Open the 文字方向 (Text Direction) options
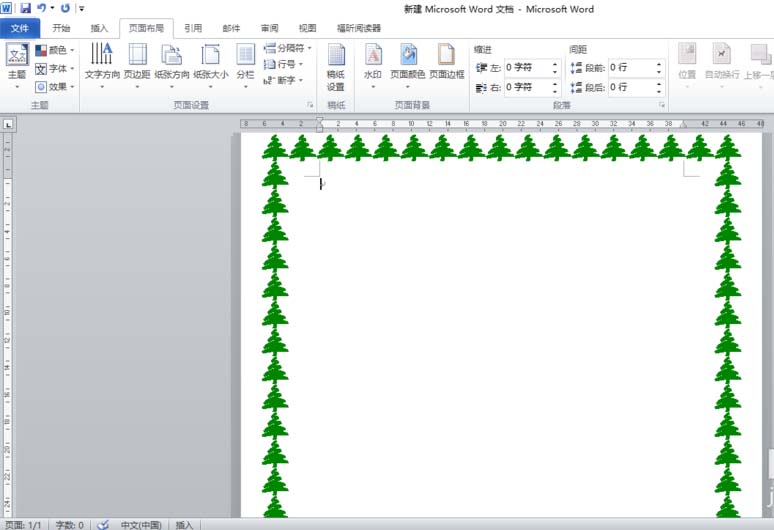The width and height of the screenshot is (774, 530). pos(102,66)
